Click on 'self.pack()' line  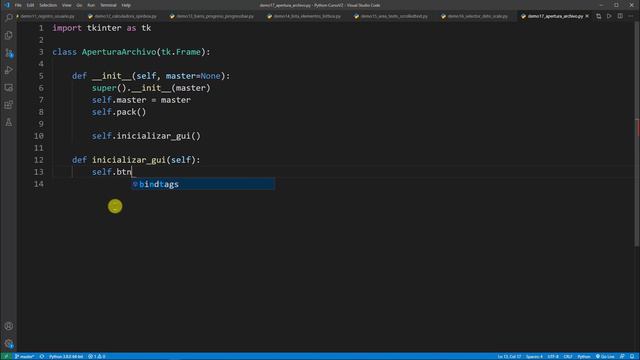coord(119,112)
